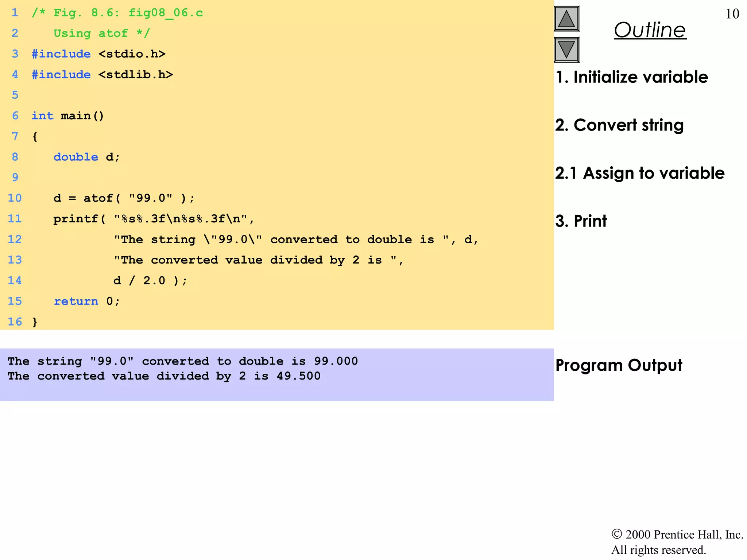This screenshot has width=747, height=560.
Task: Click 'int main()' on line 6
Action: [68, 116]
